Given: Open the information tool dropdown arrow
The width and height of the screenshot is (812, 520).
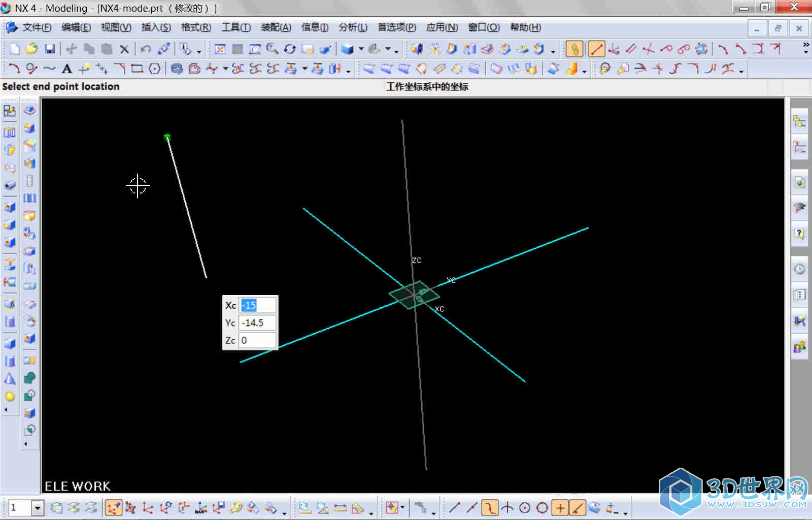Looking at the screenshot, I should click(199, 51).
